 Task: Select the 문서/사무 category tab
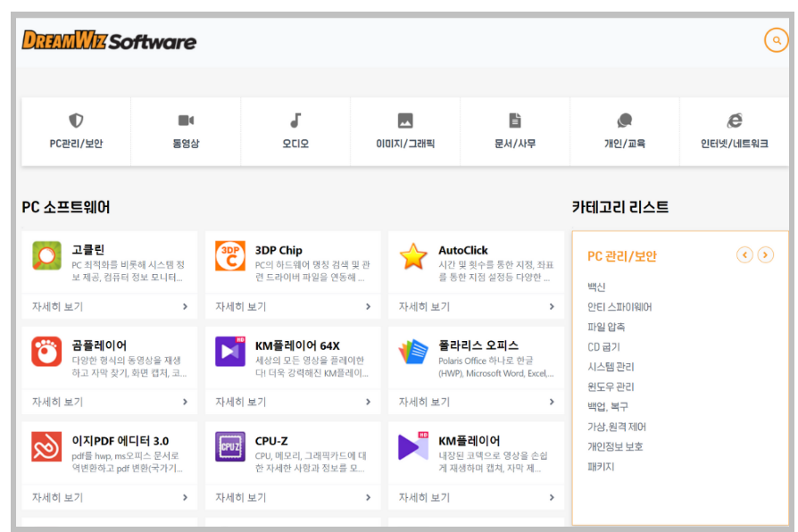point(515,132)
